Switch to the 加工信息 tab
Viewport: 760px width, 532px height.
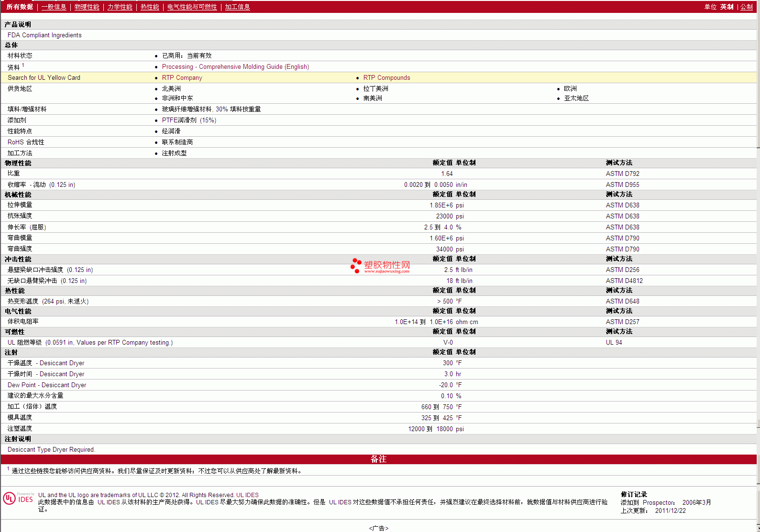coord(237,7)
